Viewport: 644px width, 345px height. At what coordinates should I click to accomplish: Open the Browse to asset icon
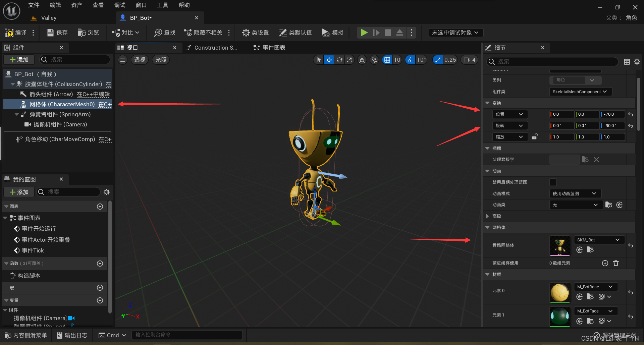89,33
